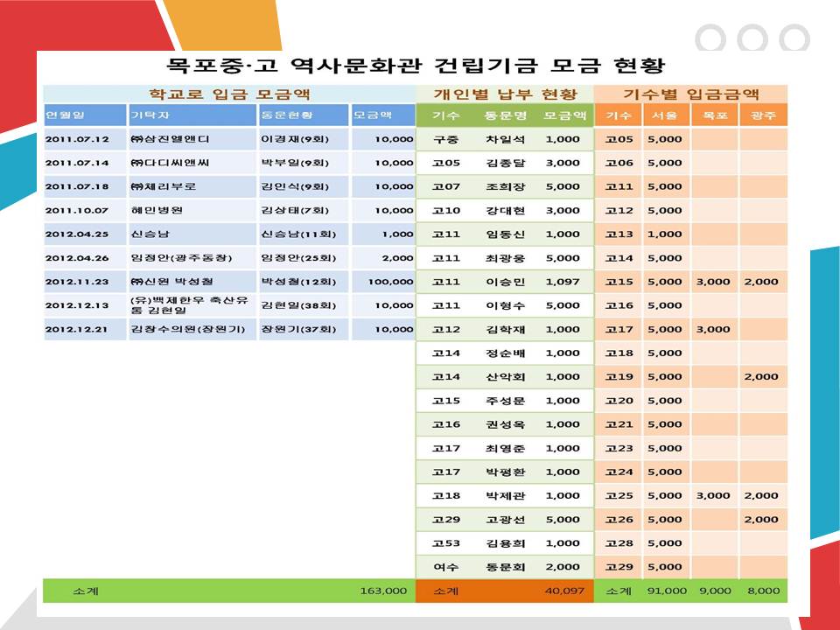
Task: Click the slide title 목포중·고 역사문화관 건립기금 모금 현황
Action: tap(416, 66)
